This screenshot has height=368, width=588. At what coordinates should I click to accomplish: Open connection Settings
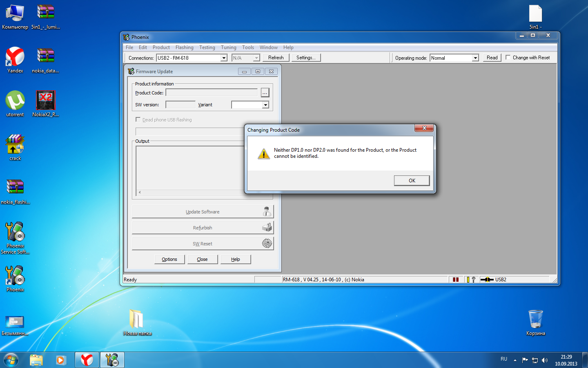306,58
